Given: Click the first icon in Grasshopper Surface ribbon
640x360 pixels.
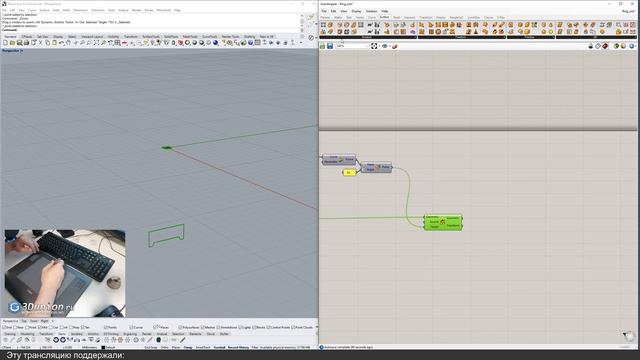Looking at the screenshot, I should pyautogui.click(x=324, y=25).
